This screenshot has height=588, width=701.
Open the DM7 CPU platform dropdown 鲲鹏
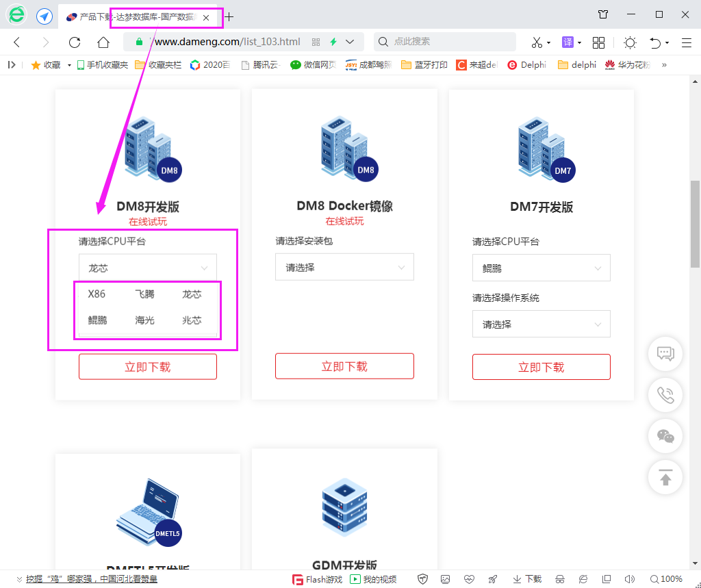click(541, 268)
